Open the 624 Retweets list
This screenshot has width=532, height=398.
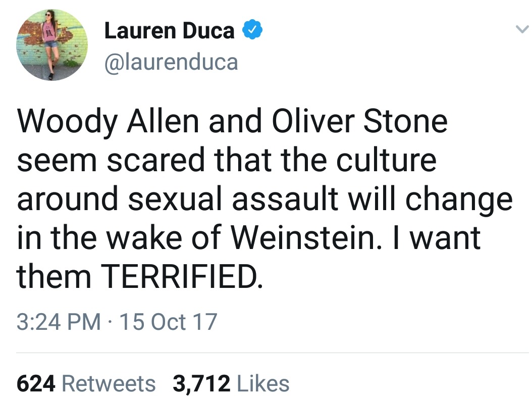86,383
